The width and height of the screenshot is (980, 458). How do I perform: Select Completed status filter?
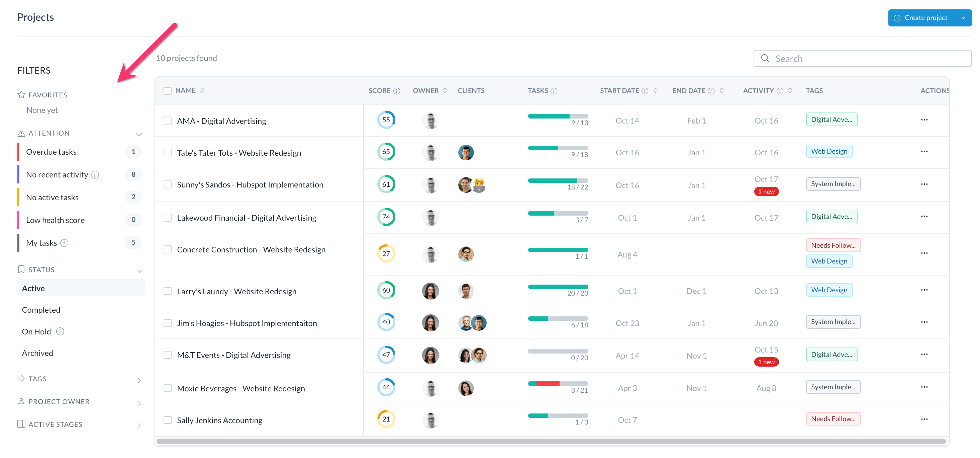(41, 310)
